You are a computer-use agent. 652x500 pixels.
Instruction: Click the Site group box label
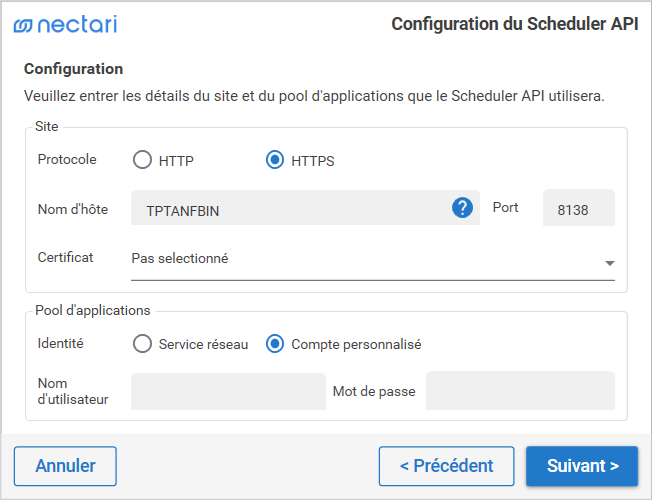(46, 127)
